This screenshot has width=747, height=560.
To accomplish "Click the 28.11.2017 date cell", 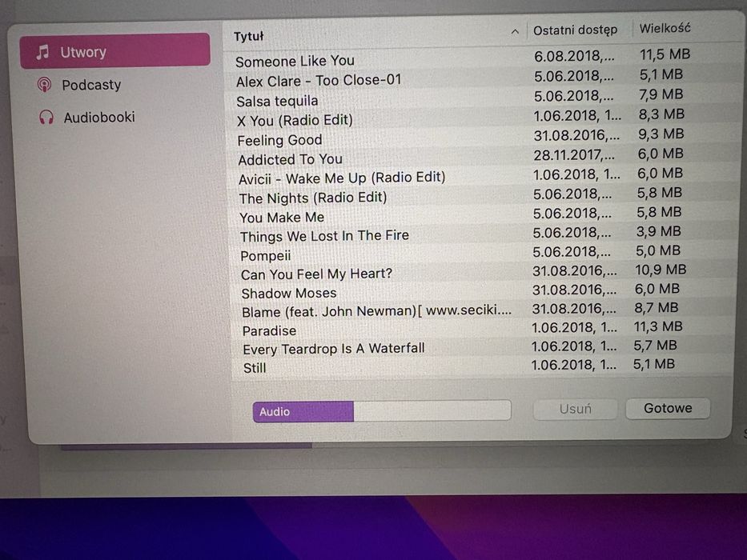I will pyautogui.click(x=573, y=154).
